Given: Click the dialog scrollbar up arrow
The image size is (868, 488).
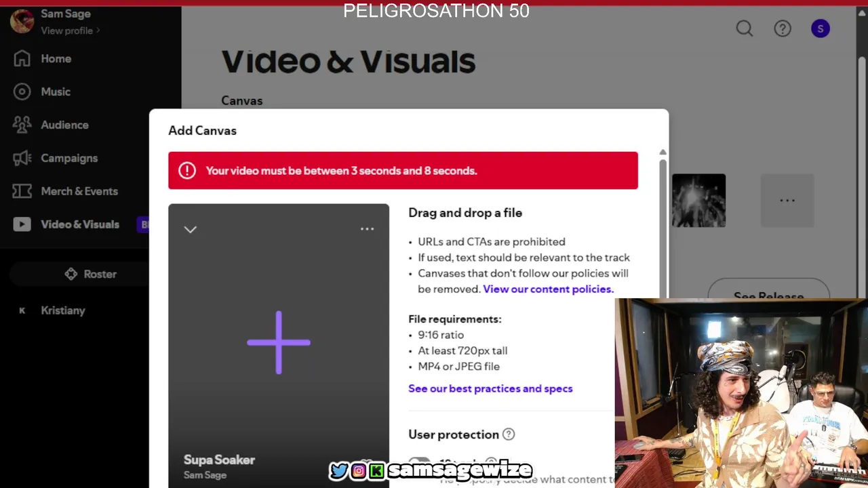Looking at the screenshot, I should pyautogui.click(x=663, y=152).
